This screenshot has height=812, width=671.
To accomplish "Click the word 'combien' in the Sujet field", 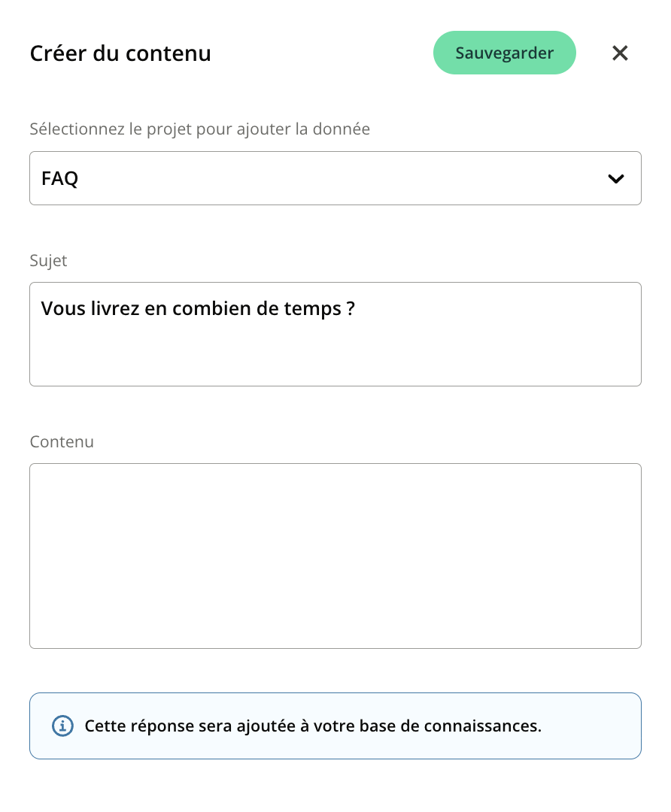I will 208,308.
